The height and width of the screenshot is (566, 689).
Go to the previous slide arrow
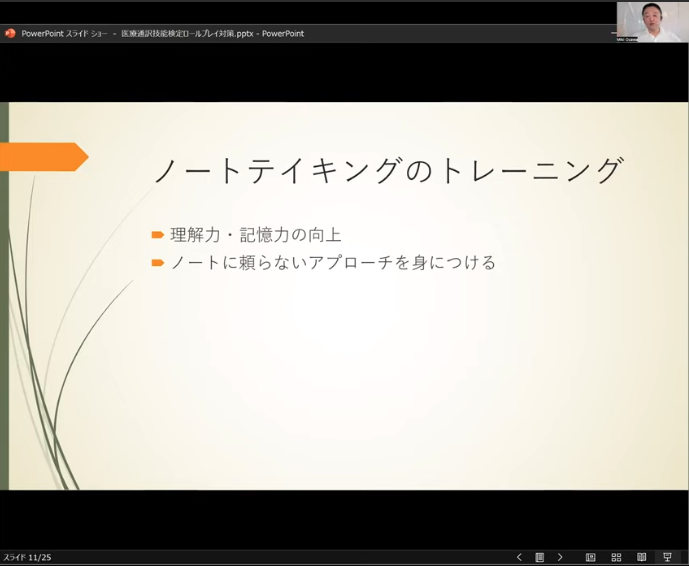pyautogui.click(x=519, y=557)
